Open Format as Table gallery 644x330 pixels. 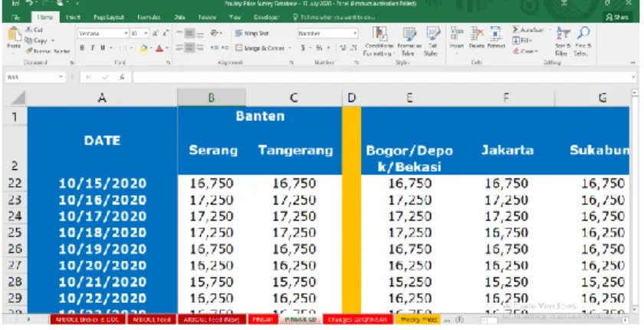[408, 41]
